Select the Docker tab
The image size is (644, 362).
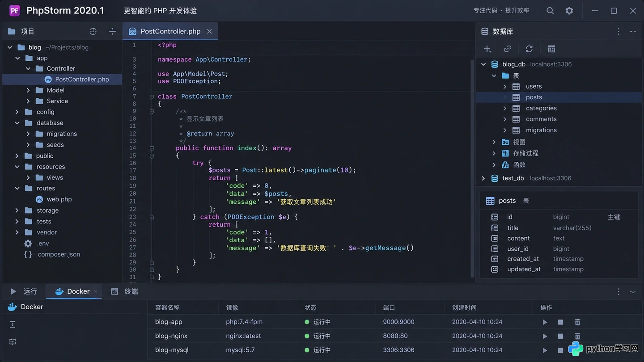74,291
